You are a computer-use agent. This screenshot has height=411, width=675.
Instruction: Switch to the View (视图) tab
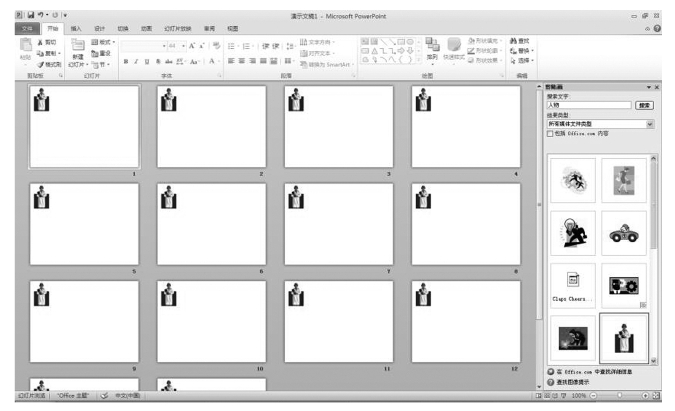232,28
